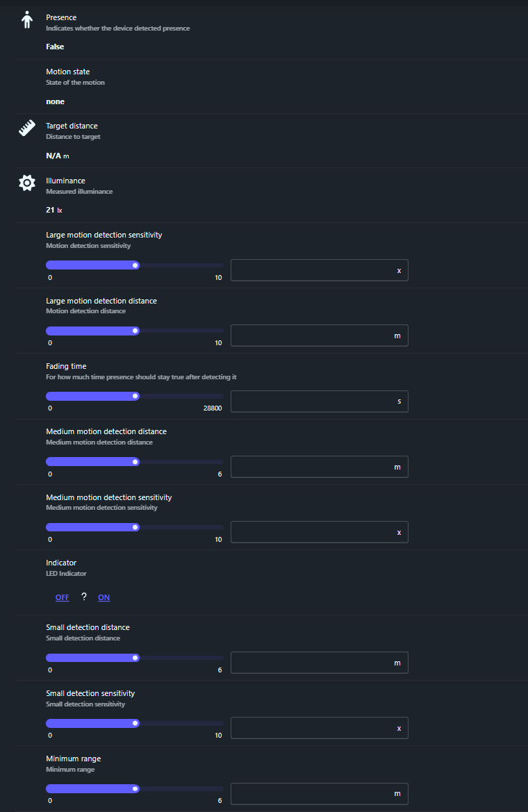Click the Small detection distance slider
The width and height of the screenshot is (528, 812).
point(135,658)
